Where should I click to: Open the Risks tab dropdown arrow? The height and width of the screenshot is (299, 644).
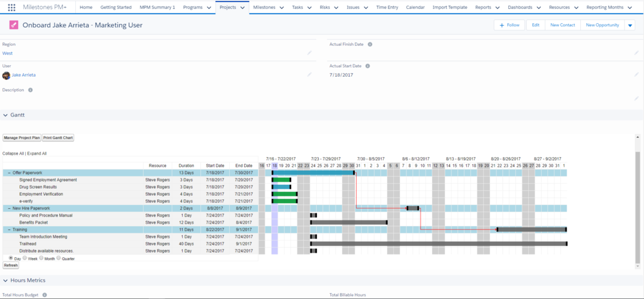[x=336, y=7]
